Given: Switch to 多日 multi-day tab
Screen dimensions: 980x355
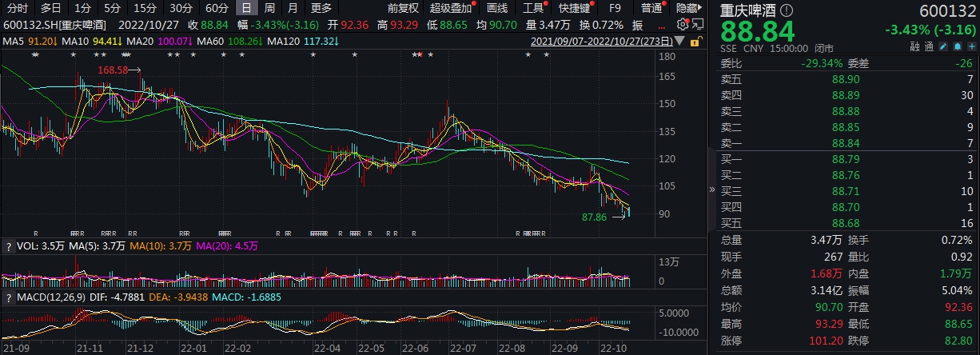Looking at the screenshot, I should [50, 8].
